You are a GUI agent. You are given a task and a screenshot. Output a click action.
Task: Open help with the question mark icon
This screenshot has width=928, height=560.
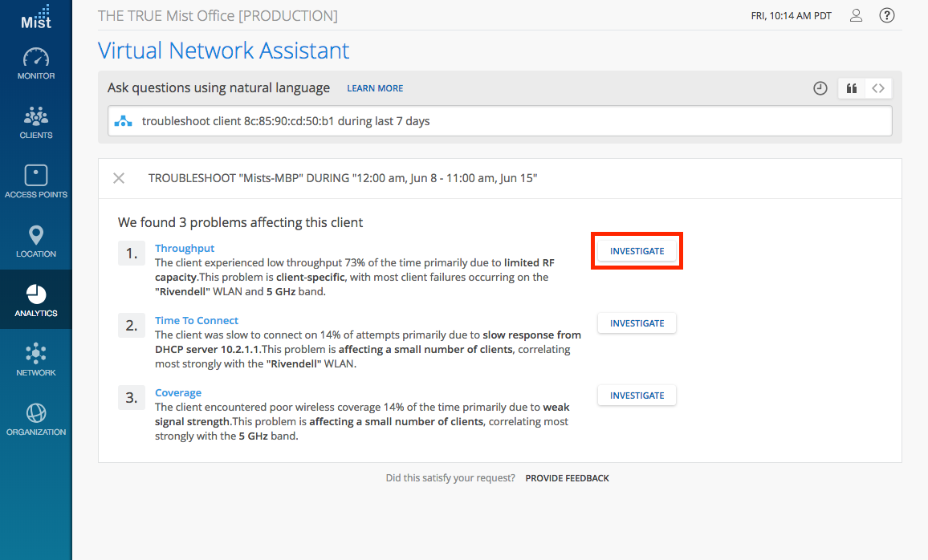coord(886,15)
